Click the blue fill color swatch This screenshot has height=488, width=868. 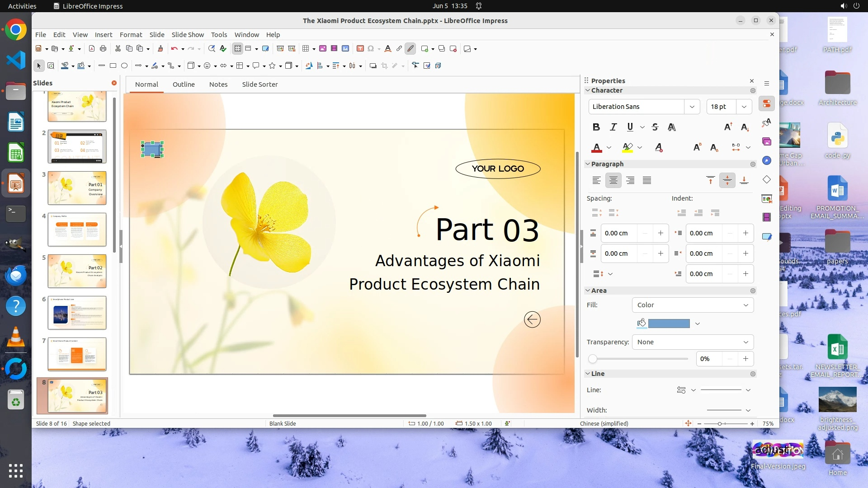(x=669, y=324)
